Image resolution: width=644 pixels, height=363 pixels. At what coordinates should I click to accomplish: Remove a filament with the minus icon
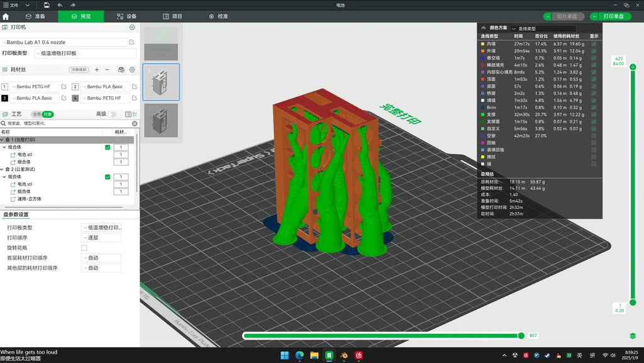(x=107, y=70)
